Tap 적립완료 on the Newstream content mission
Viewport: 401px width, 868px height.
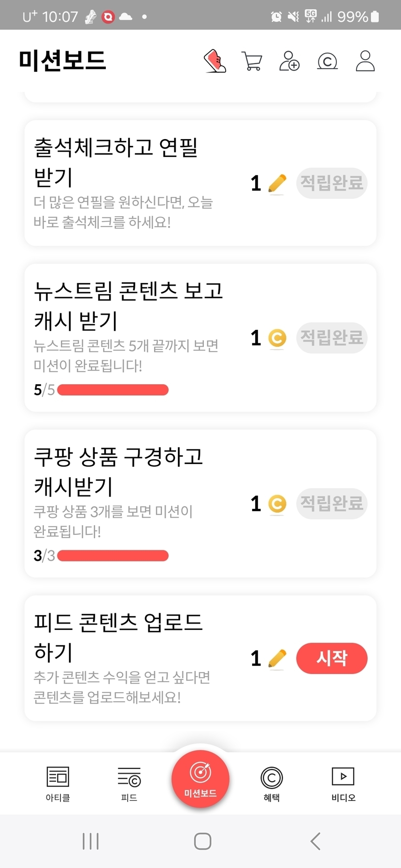click(332, 338)
